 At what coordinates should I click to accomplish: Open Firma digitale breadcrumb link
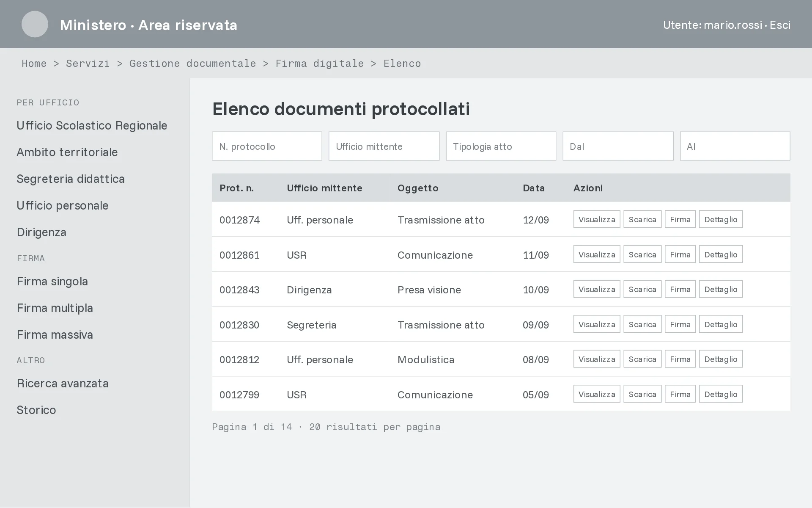319,63
